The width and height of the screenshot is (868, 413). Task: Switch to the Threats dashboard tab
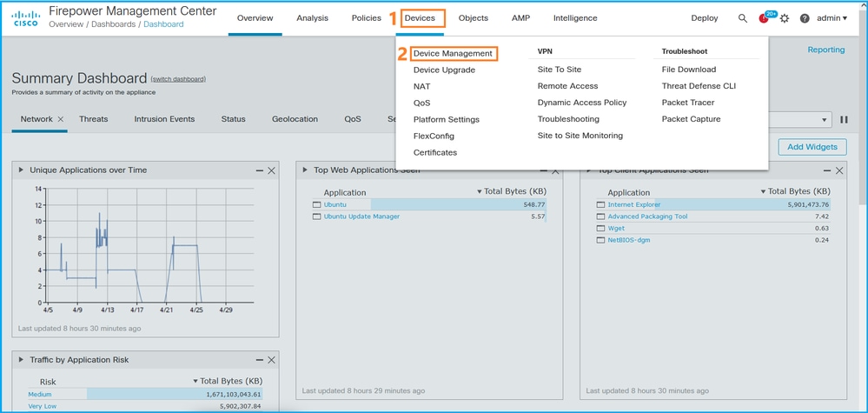[94, 119]
